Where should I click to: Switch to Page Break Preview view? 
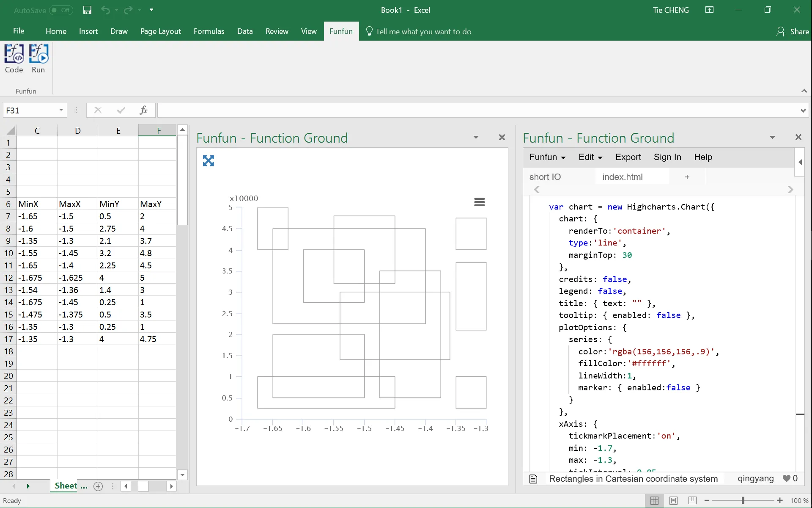(x=692, y=500)
